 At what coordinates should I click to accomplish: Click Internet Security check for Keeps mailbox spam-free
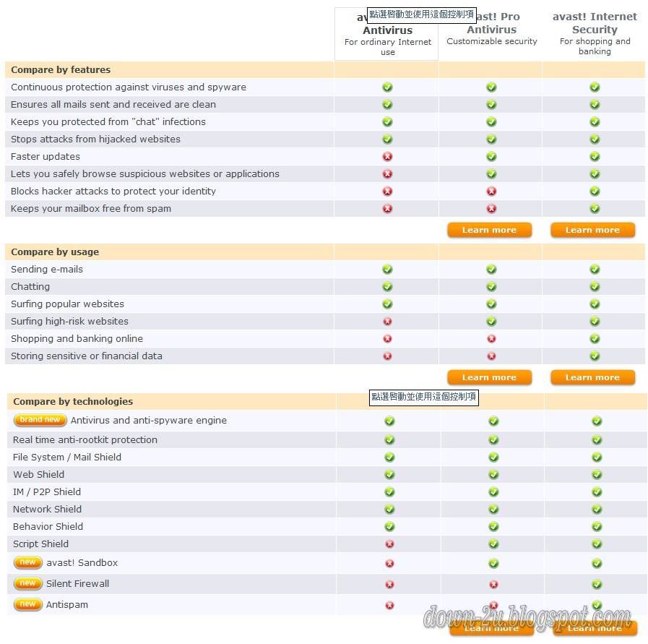coord(595,209)
